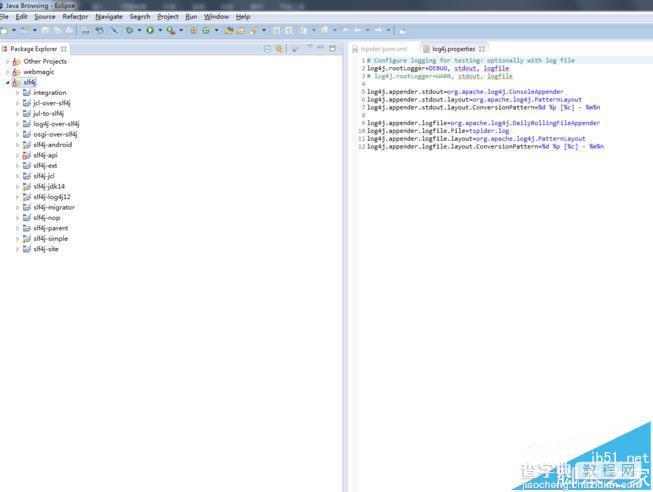
Task: Click the Open Task toolbar icon
Action: click(x=241, y=30)
